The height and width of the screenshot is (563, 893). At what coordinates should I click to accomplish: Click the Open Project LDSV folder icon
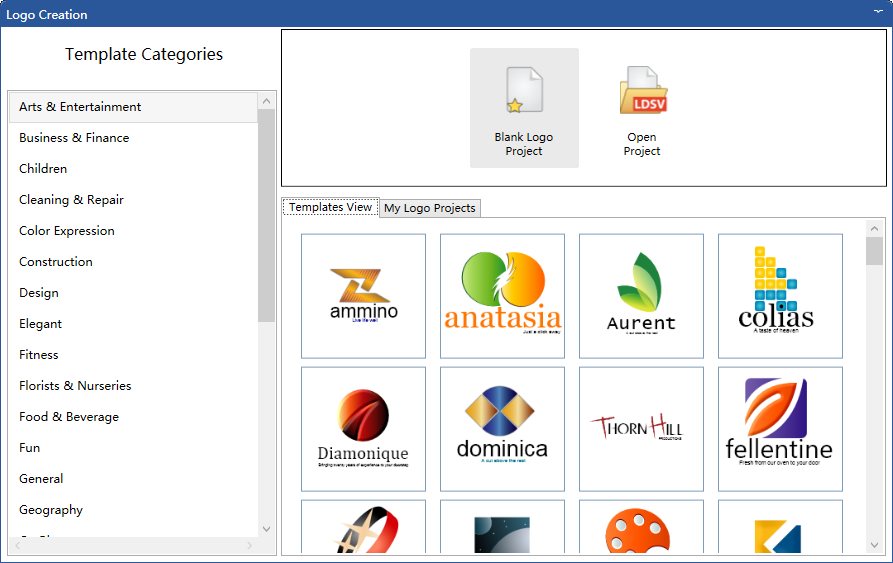pyautogui.click(x=642, y=91)
